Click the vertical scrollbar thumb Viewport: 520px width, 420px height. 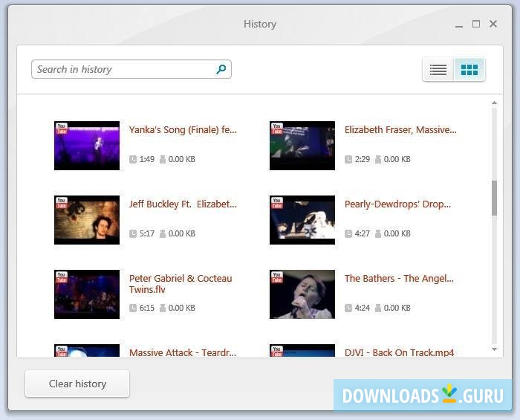coord(494,198)
